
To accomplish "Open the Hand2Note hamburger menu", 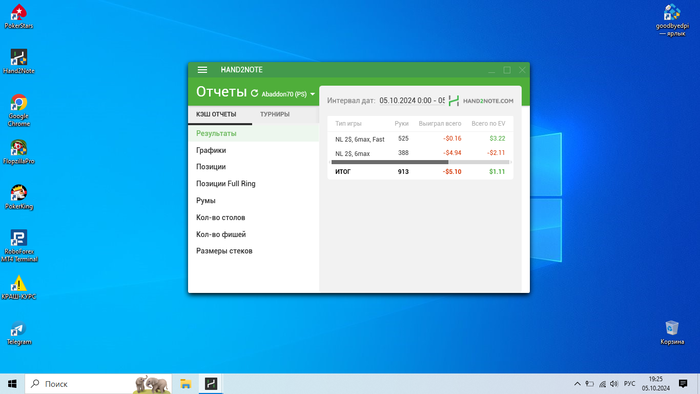I will click(x=202, y=70).
